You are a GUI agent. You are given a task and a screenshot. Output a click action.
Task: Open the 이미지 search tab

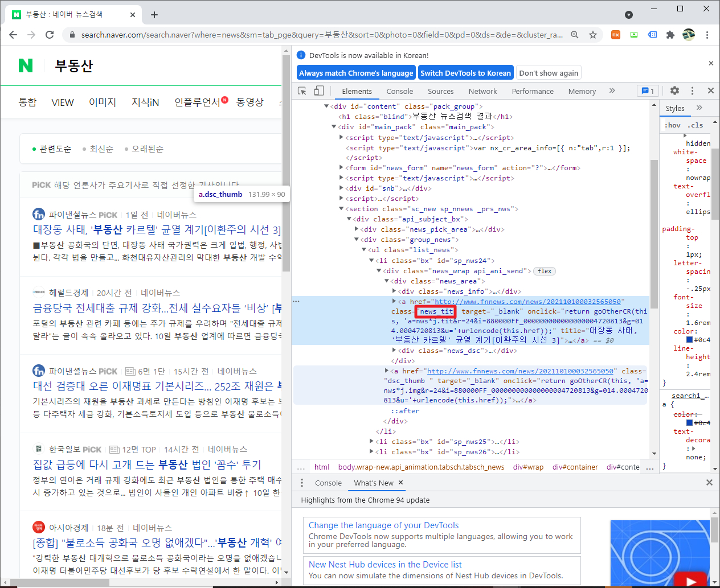point(103,102)
